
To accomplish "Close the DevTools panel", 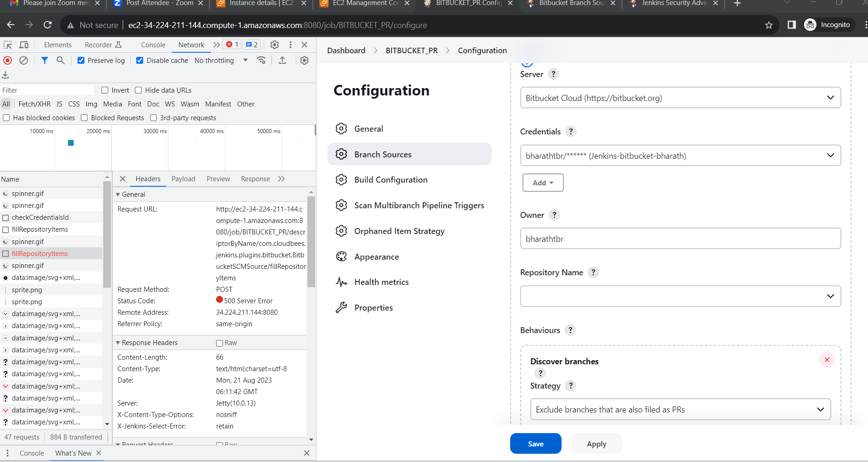I will [x=305, y=45].
